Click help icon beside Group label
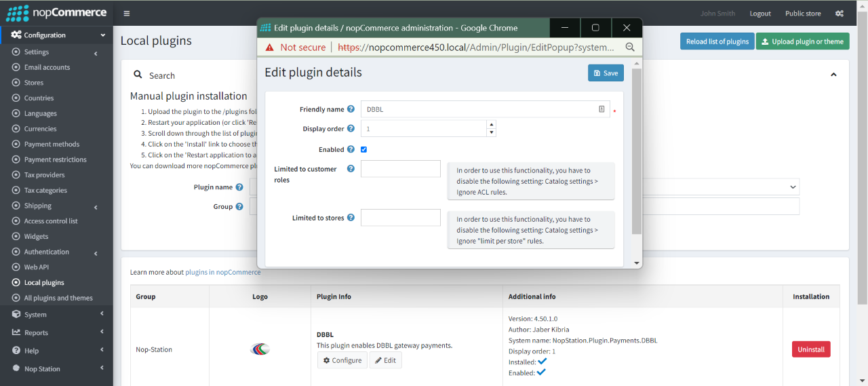868x386 pixels. [239, 207]
